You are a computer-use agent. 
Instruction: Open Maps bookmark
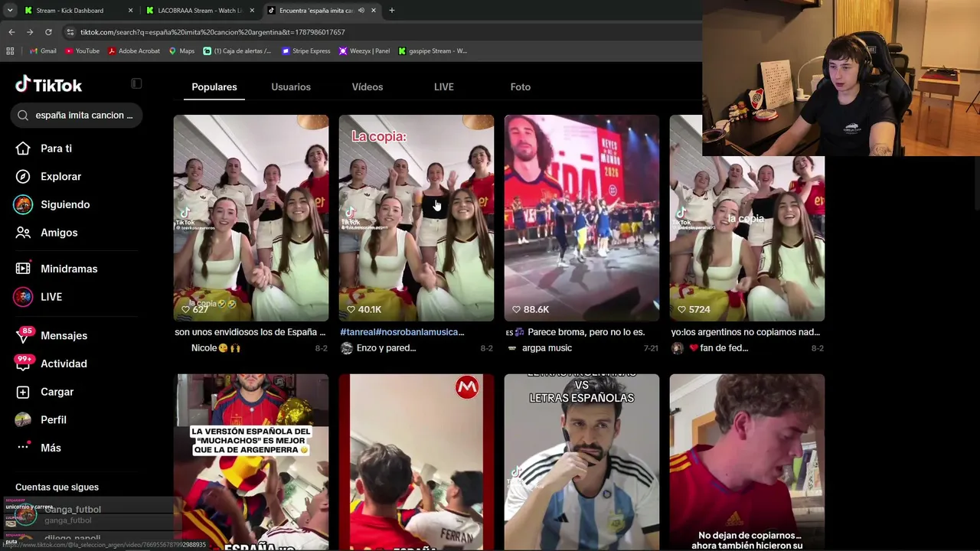(x=181, y=51)
